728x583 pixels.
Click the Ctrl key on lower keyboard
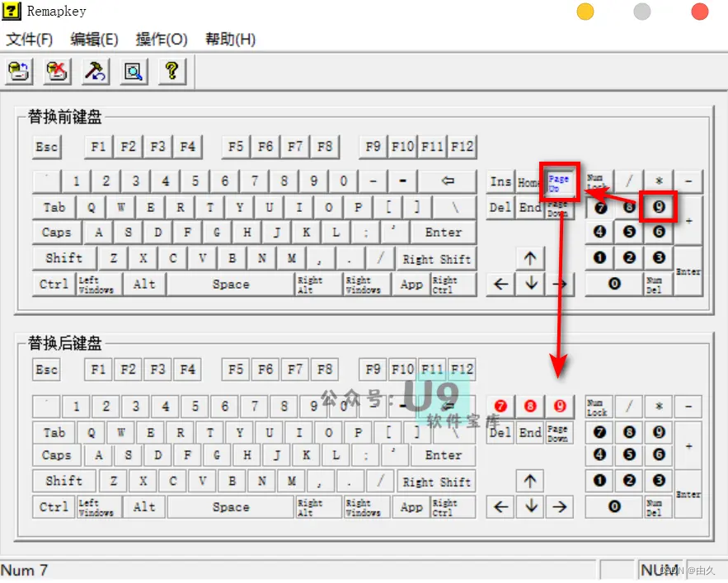pyautogui.click(x=54, y=507)
